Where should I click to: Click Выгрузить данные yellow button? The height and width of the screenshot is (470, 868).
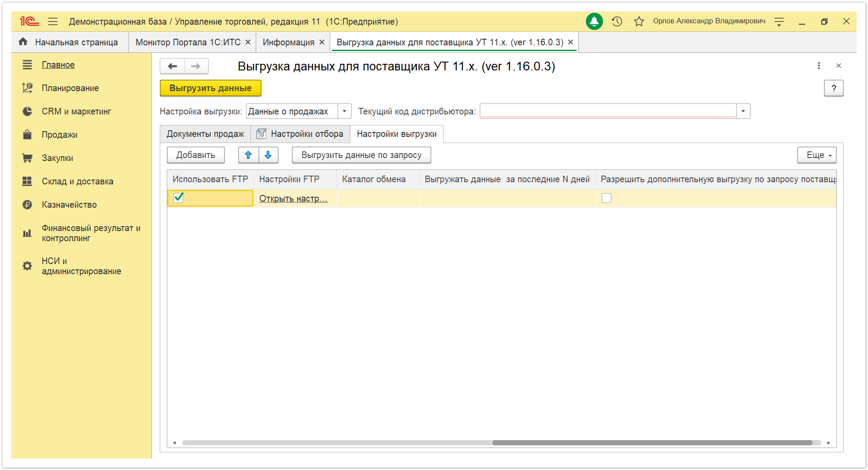tap(210, 88)
